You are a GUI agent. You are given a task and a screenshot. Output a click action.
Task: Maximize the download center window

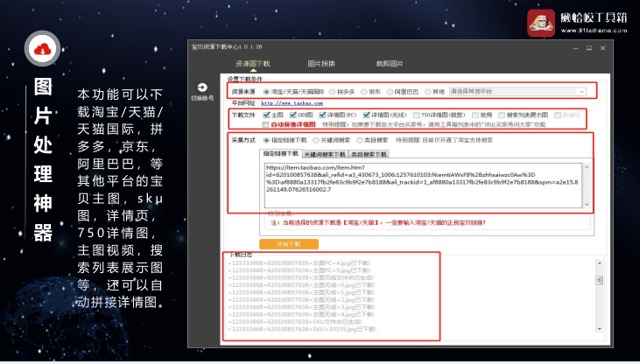pyautogui.click(x=589, y=48)
